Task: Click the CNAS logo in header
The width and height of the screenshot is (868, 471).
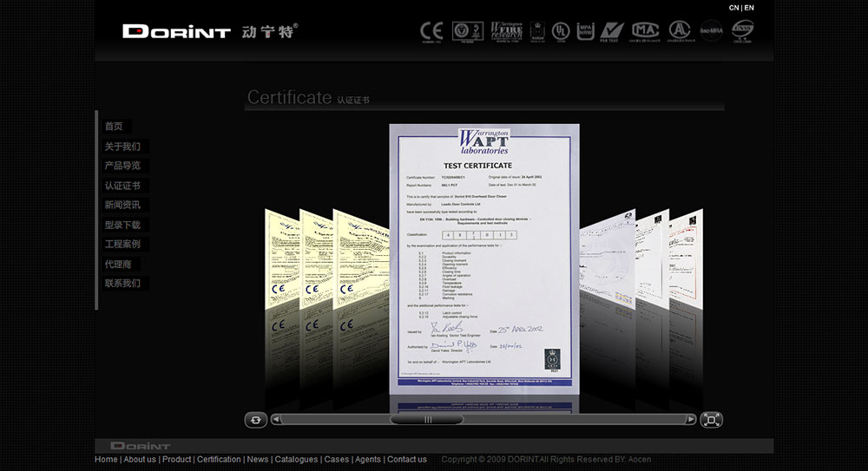Action: coord(742,31)
